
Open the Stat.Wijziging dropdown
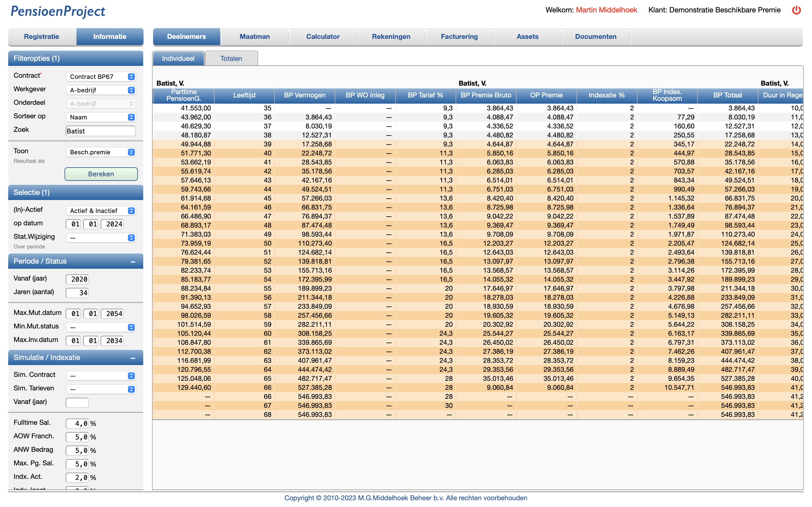[101, 238]
